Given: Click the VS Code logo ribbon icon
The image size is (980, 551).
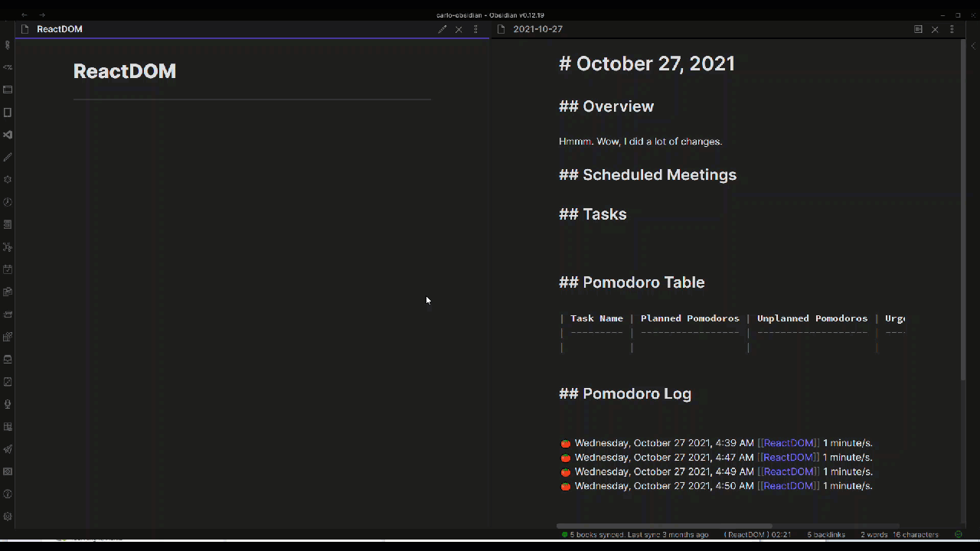Looking at the screenshot, I should tap(8, 135).
